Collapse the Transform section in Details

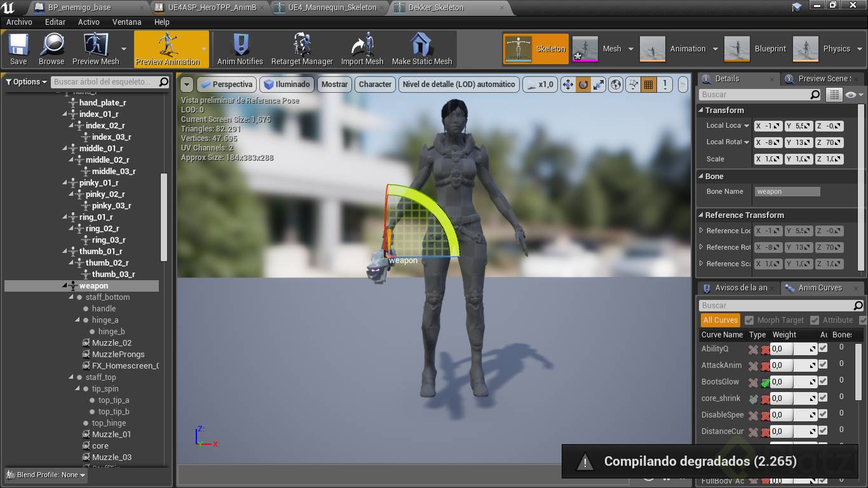click(701, 110)
